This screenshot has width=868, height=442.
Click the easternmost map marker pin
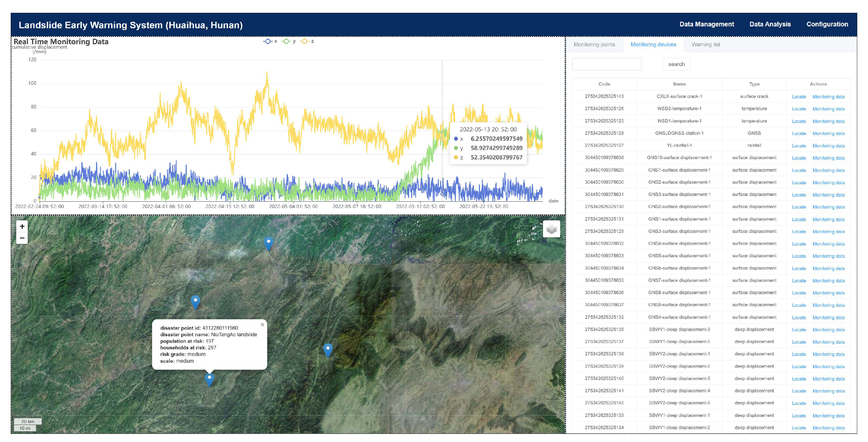coord(328,350)
